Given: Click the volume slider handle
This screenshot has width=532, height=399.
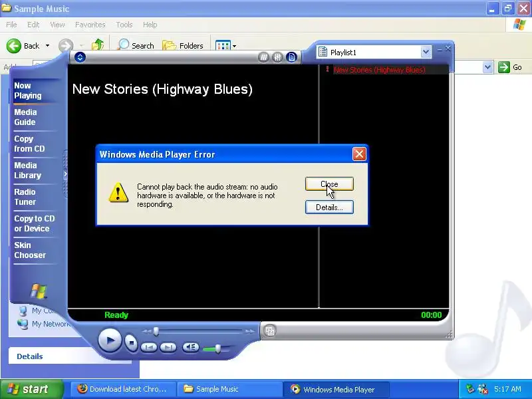Looking at the screenshot, I should pyautogui.click(x=218, y=348).
